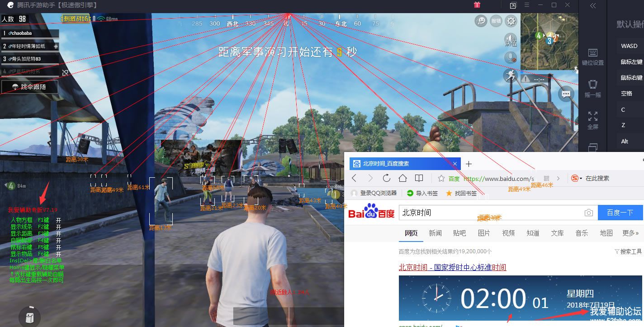Select the 新闻 Baidu tab
644x327 pixels.
tap(435, 233)
